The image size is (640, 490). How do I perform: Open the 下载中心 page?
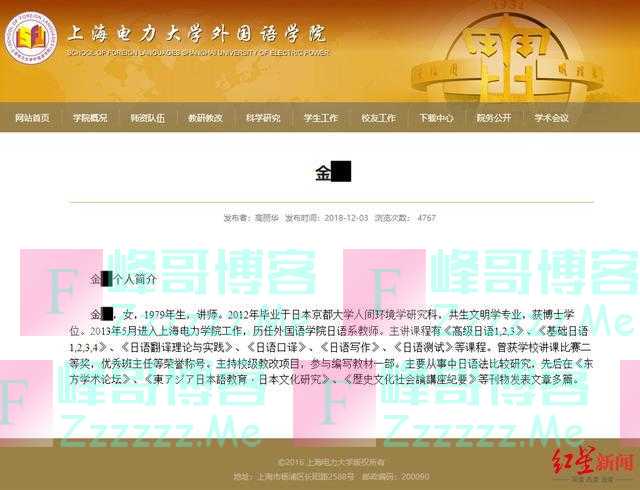[436, 118]
